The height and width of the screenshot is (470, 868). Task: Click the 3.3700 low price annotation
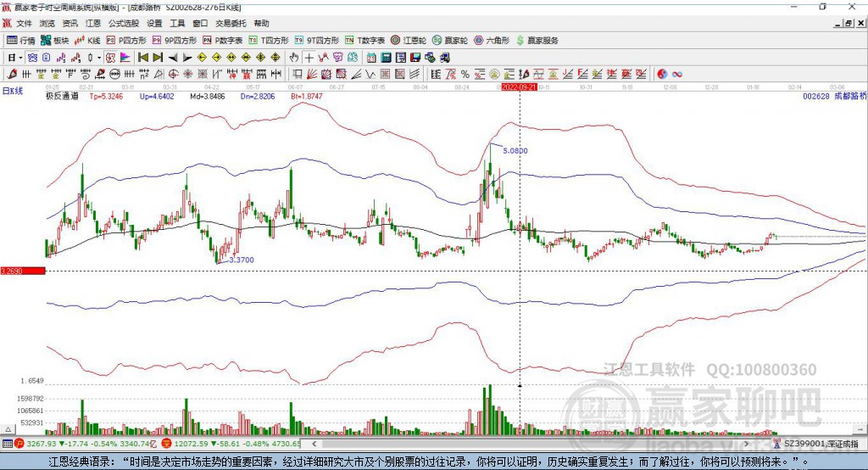242,260
